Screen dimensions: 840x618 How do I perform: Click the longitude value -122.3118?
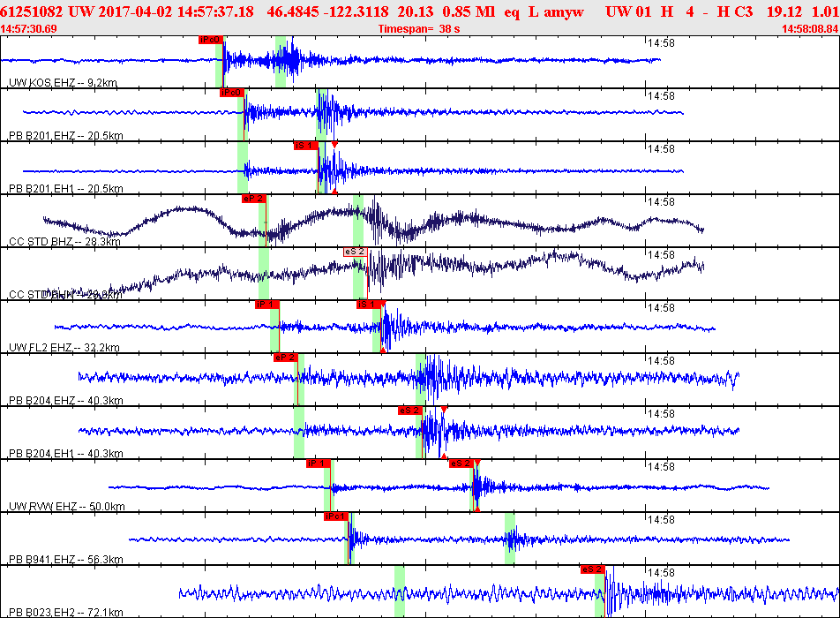[358, 11]
